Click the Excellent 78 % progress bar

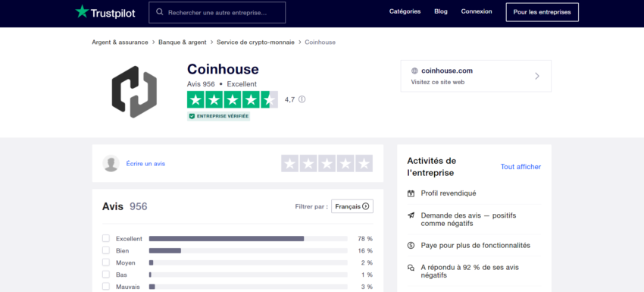[x=248, y=239]
